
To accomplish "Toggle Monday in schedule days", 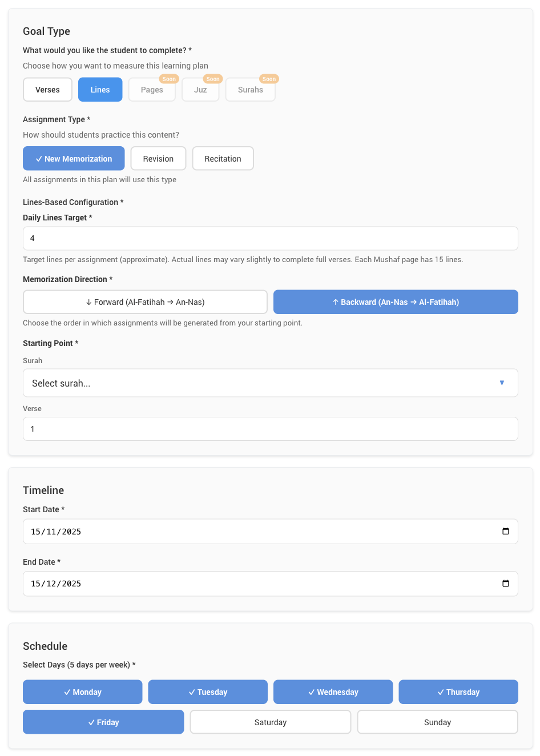I will 82,692.
